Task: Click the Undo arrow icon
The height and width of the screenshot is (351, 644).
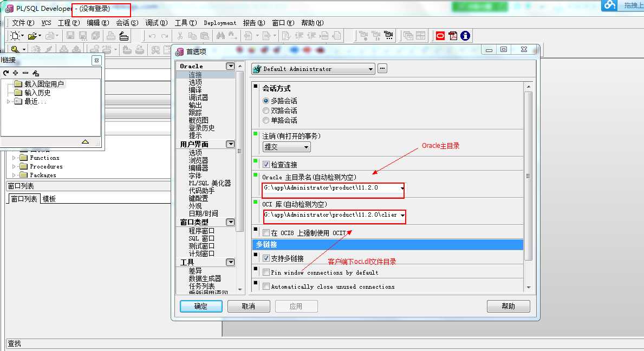Action: (x=152, y=36)
